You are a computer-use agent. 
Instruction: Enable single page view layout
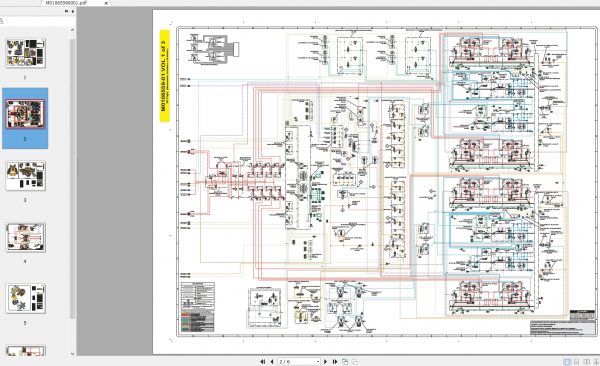[x=567, y=362]
